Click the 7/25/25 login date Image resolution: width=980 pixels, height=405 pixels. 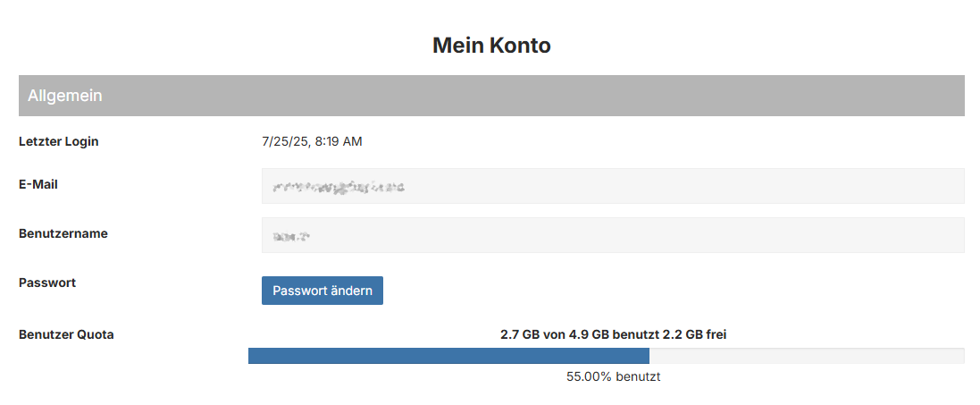[284, 141]
